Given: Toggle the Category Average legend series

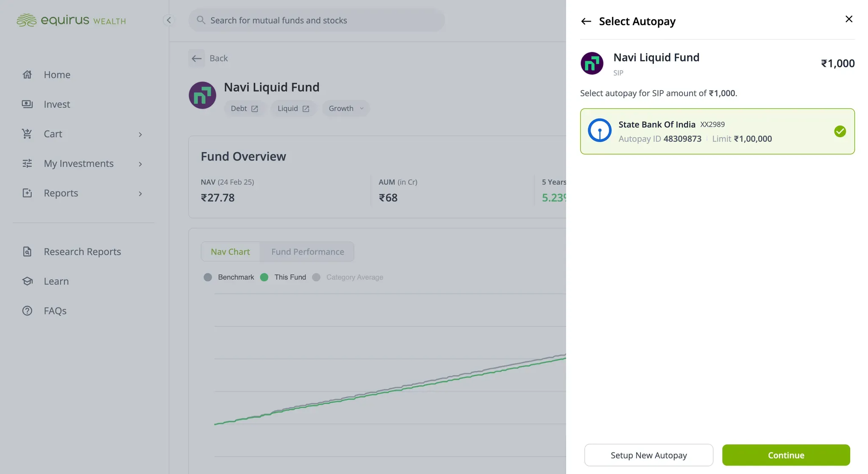Looking at the screenshot, I should click(348, 277).
